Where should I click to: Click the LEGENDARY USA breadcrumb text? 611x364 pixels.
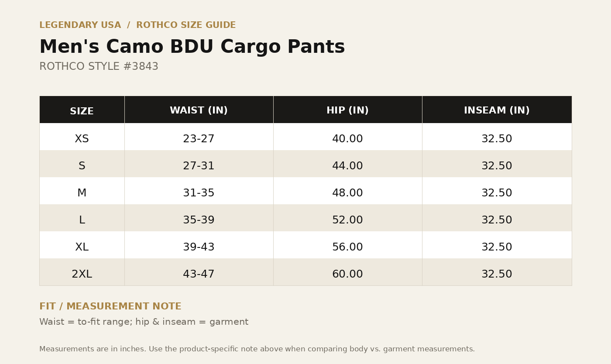tap(80, 25)
